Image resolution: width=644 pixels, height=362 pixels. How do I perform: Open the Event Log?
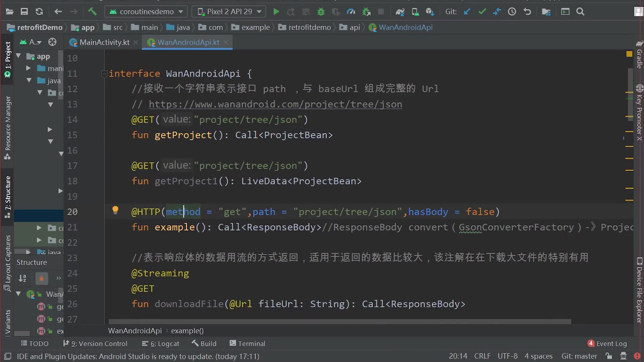click(x=611, y=343)
